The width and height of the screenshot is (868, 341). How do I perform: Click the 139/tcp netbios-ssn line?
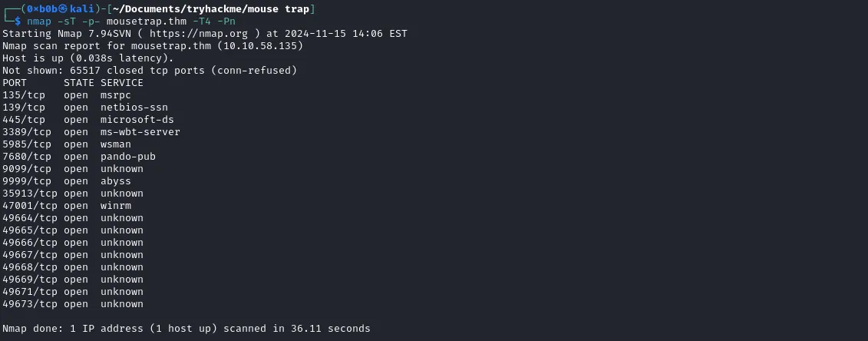click(x=84, y=108)
